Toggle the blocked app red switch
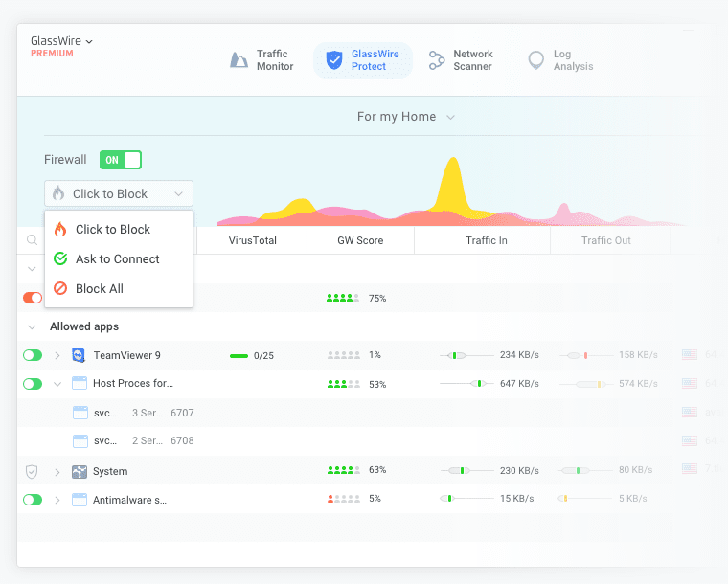 [33, 298]
